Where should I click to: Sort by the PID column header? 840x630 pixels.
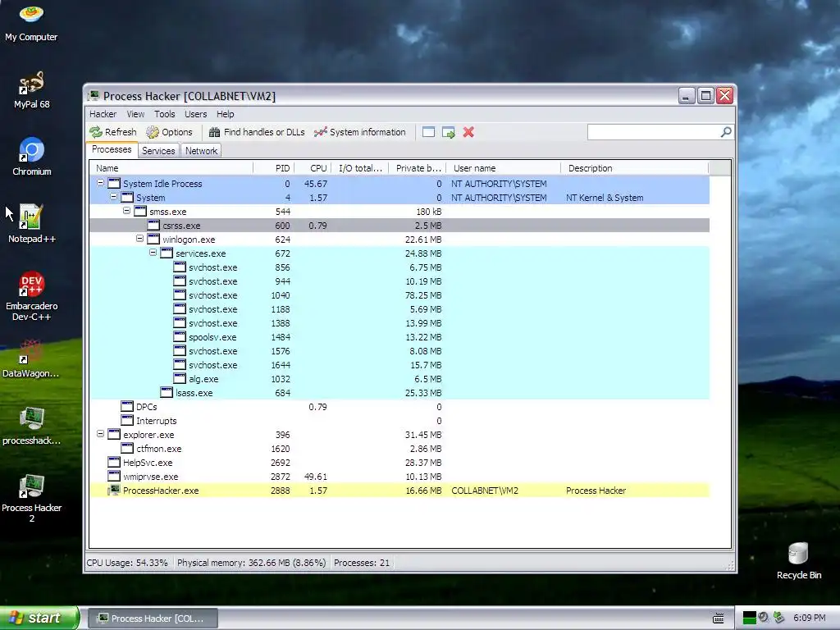(274, 168)
